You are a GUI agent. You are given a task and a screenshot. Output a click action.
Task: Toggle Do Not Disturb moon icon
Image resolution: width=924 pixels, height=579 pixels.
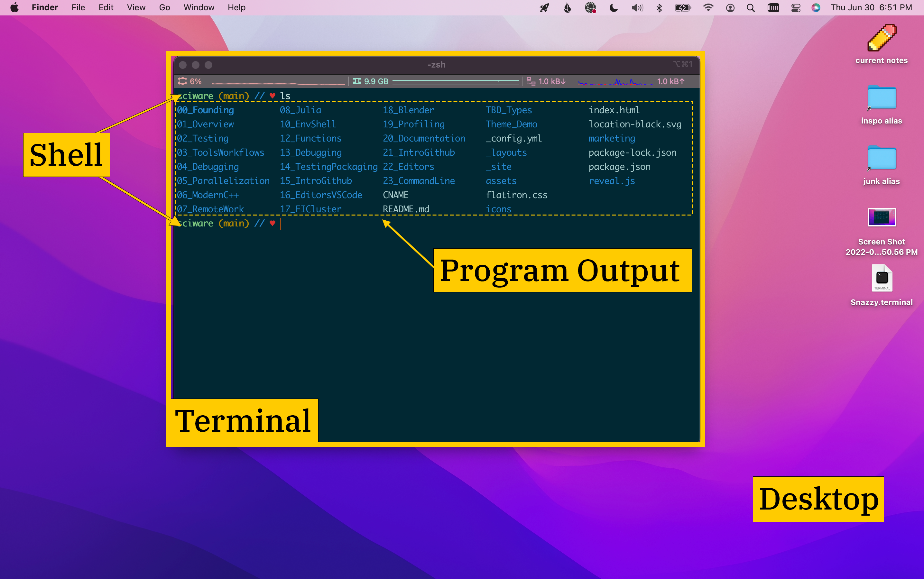coord(614,8)
